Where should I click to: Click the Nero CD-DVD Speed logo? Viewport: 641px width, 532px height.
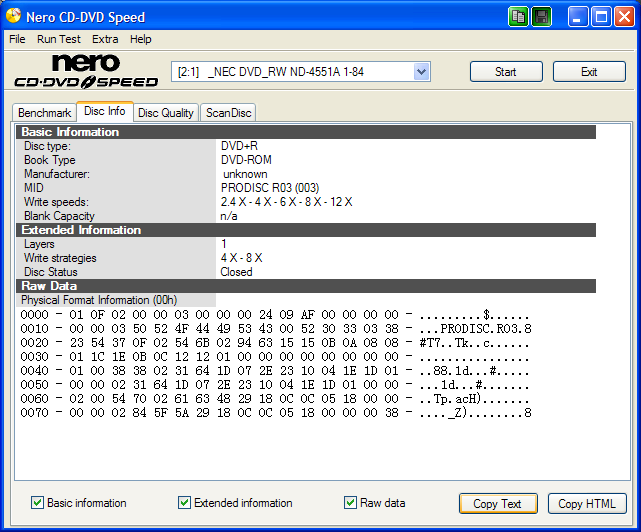click(86, 71)
